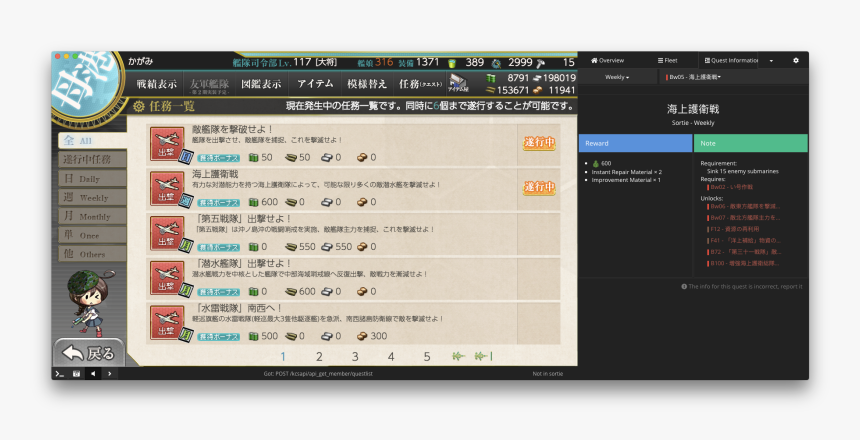
Task: Click the quest info incorrect report link
Action: coord(742,286)
